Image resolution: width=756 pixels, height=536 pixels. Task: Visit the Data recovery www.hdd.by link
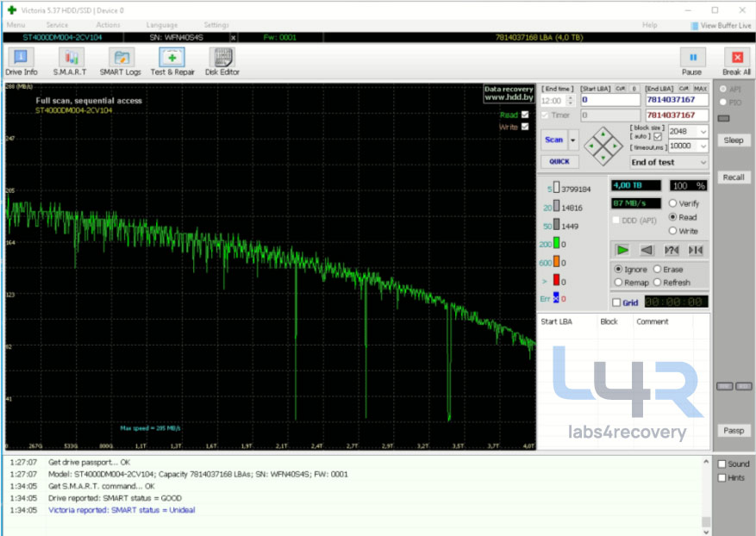coord(509,94)
